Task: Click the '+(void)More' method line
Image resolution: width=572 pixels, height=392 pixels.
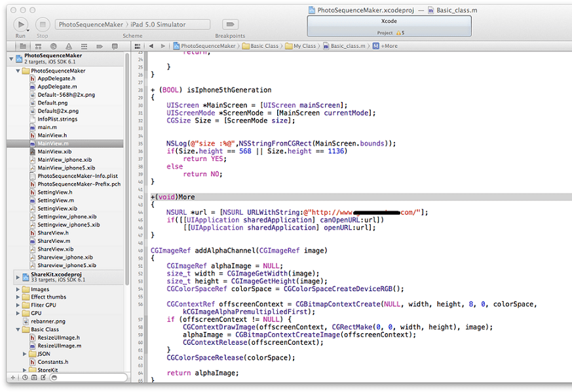Action: [x=173, y=197]
